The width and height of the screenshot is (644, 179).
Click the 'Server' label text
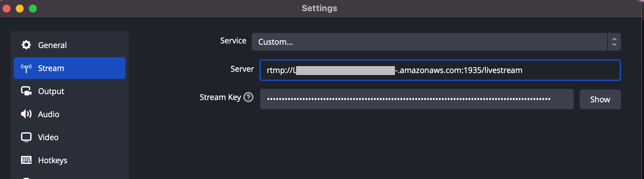(x=242, y=69)
